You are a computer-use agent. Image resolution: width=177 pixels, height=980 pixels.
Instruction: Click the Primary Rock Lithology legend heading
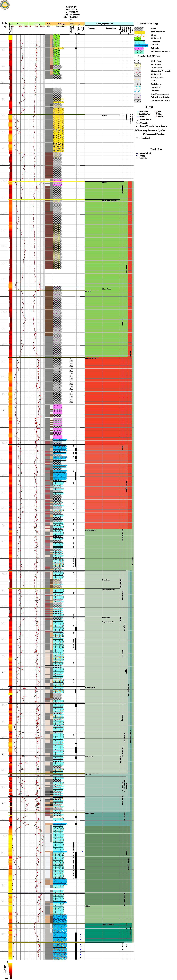(x=148, y=24)
